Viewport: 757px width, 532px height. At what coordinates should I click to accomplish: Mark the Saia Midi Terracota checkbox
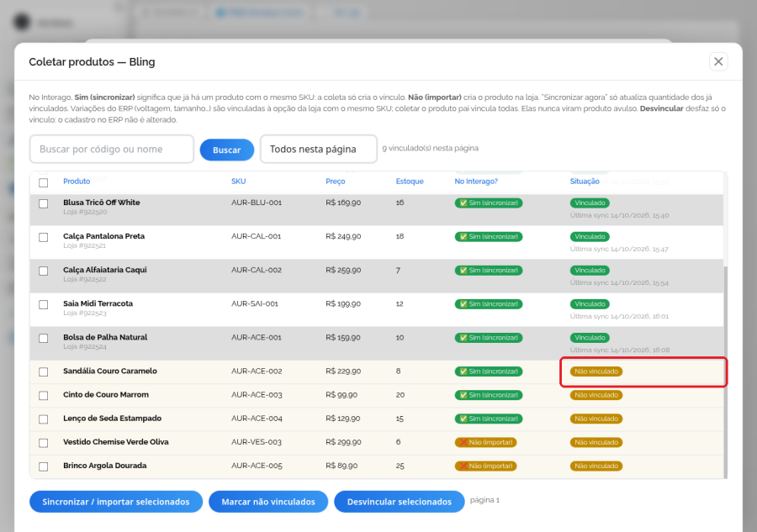[44, 305]
